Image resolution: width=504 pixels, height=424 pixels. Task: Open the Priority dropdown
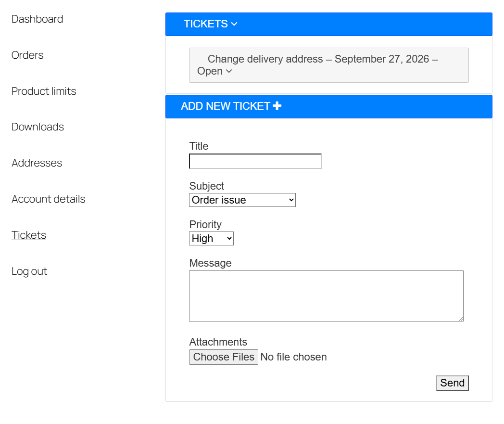coord(211,238)
